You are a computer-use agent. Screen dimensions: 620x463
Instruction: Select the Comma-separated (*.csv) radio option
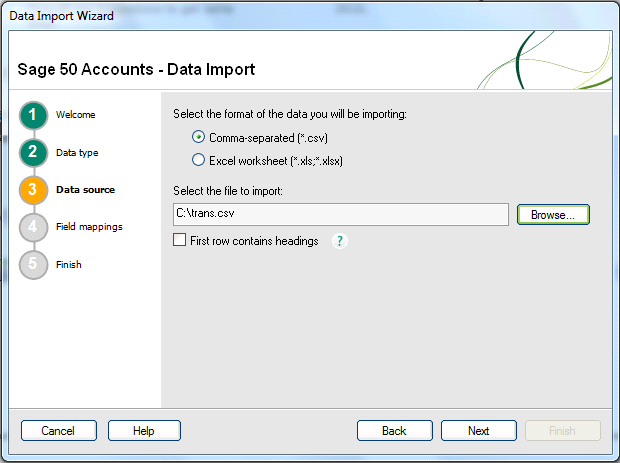tap(199, 137)
